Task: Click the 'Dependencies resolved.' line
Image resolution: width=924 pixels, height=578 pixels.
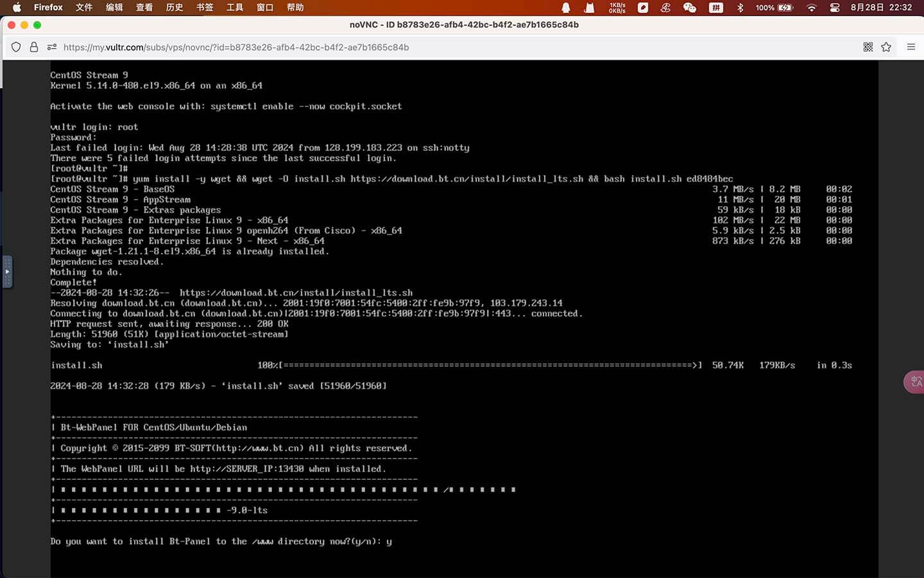Action: [107, 262]
